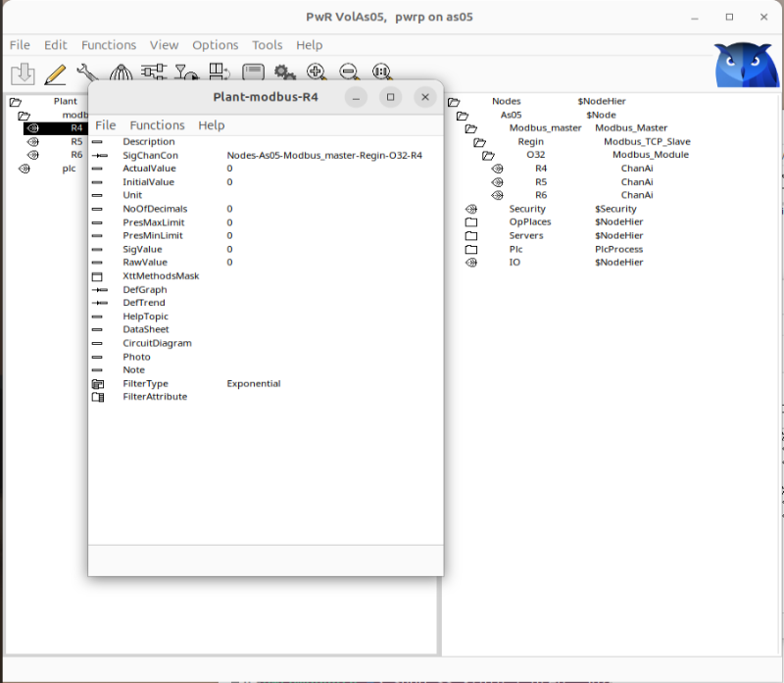
Task: Select R4 ChanAi channel in Nodes tree
Action: click(541, 169)
